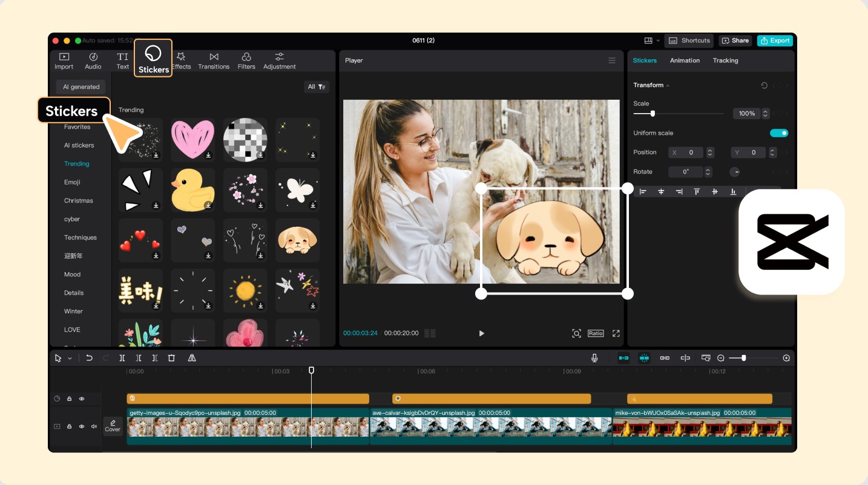Click the Export button

pyautogui.click(x=775, y=41)
